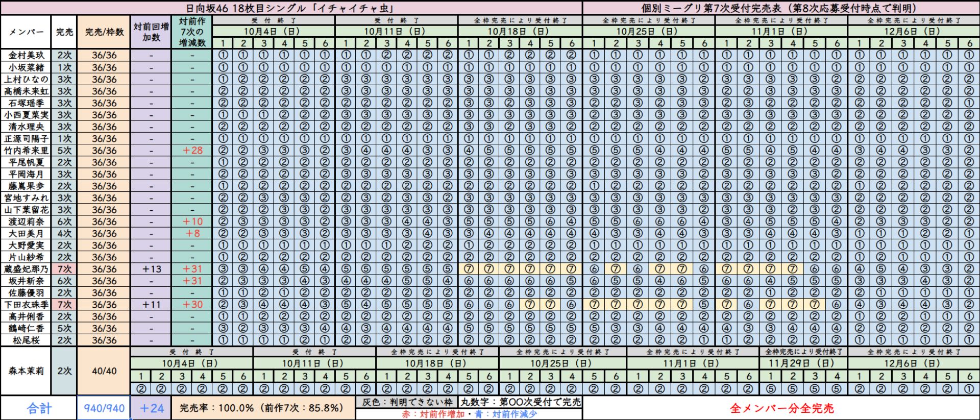Click the 11月29日(日) date header
980x420 pixels.
(803, 363)
